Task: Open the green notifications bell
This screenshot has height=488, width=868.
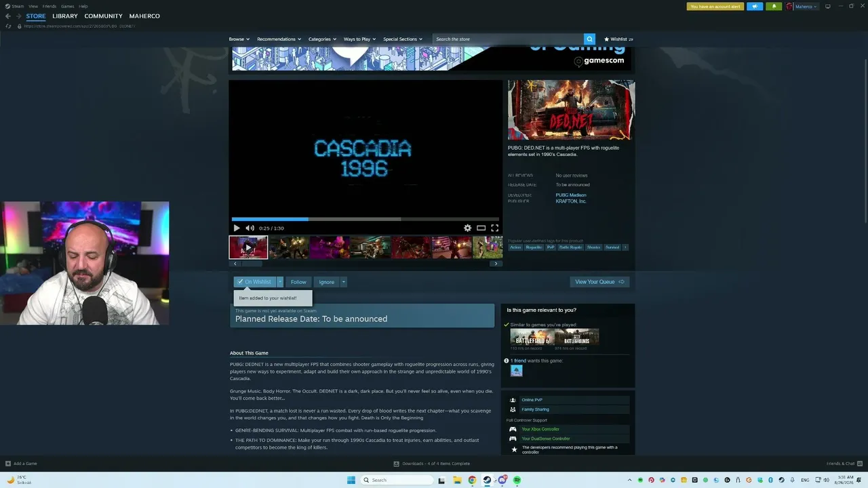Action: pyautogui.click(x=774, y=7)
